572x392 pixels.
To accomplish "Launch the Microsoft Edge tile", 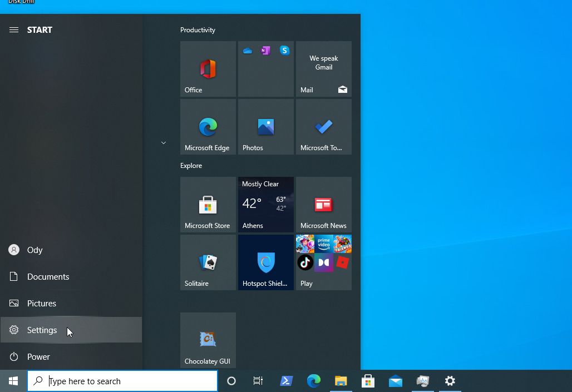I will click(x=208, y=127).
